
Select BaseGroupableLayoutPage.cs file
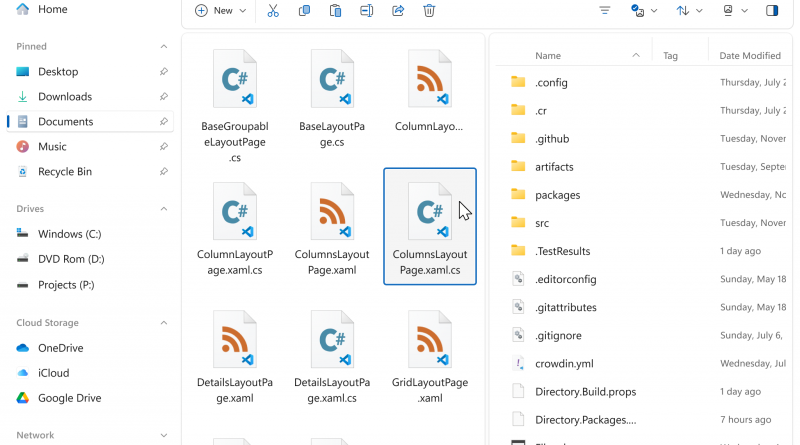pyautogui.click(x=235, y=105)
